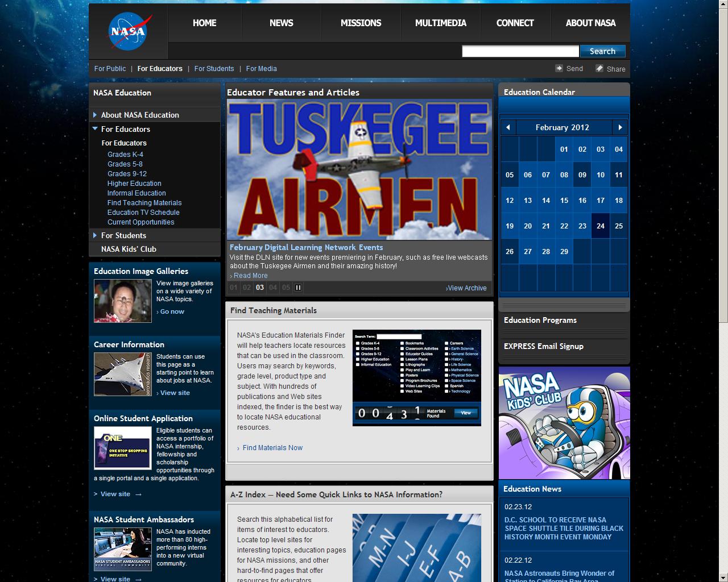The width and height of the screenshot is (728, 582).
Task: Open the MULTIMEDIA navigation item
Action: tap(440, 23)
